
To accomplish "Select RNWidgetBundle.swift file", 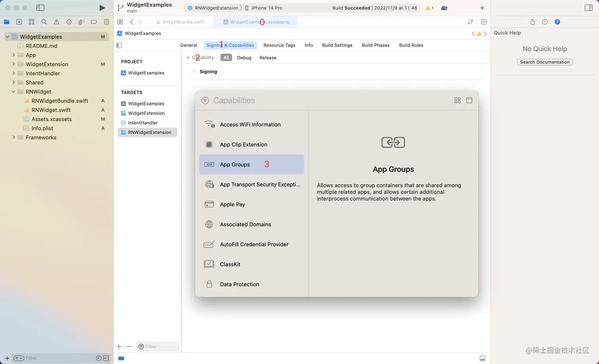I will click(60, 101).
